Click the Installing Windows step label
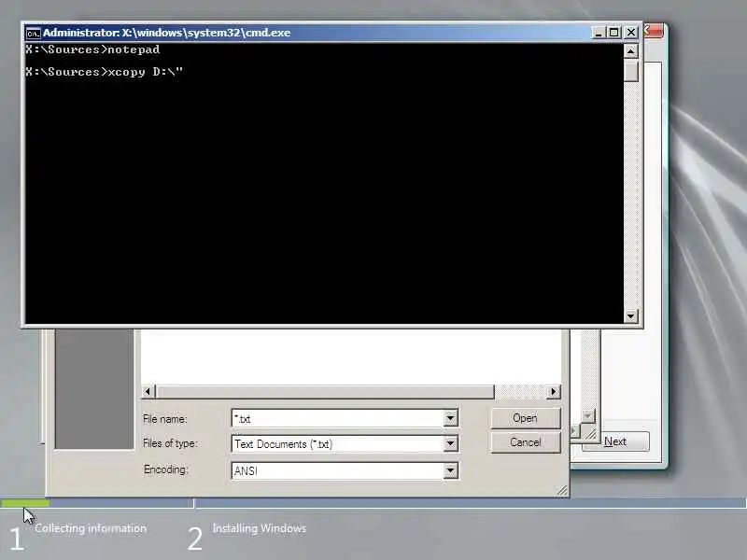The height and width of the screenshot is (560, 747). point(260,528)
